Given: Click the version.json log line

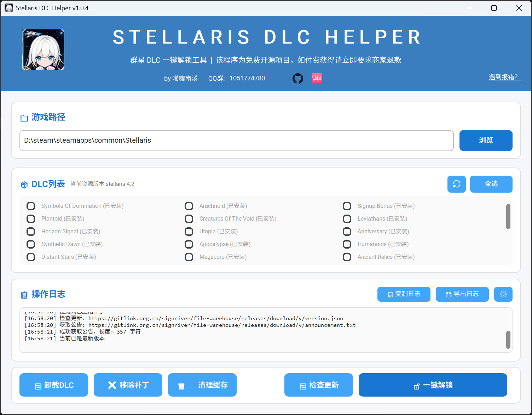Looking at the screenshot, I should click(184, 318).
